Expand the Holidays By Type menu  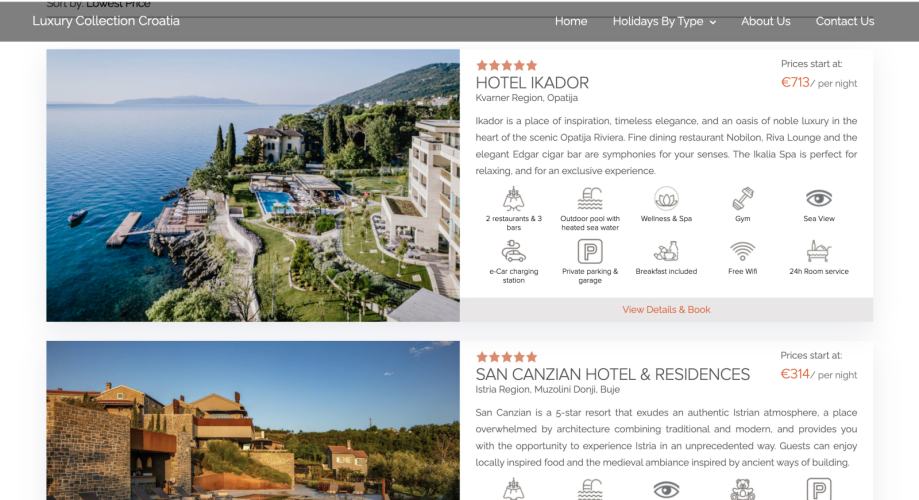click(664, 21)
